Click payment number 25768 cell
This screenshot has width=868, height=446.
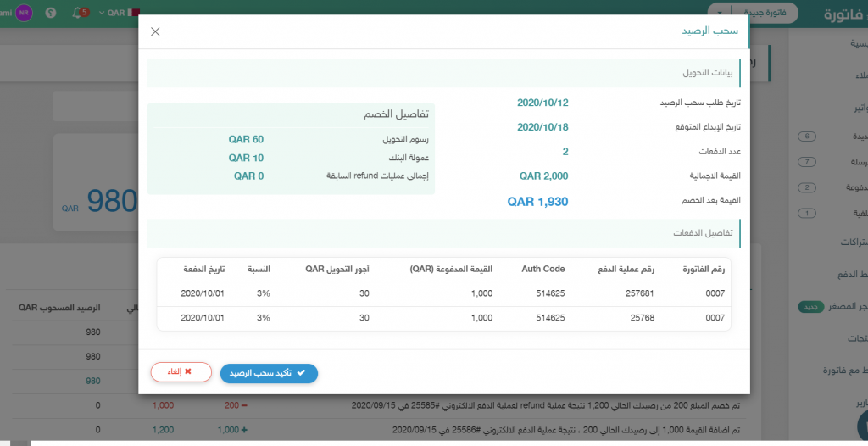click(643, 318)
